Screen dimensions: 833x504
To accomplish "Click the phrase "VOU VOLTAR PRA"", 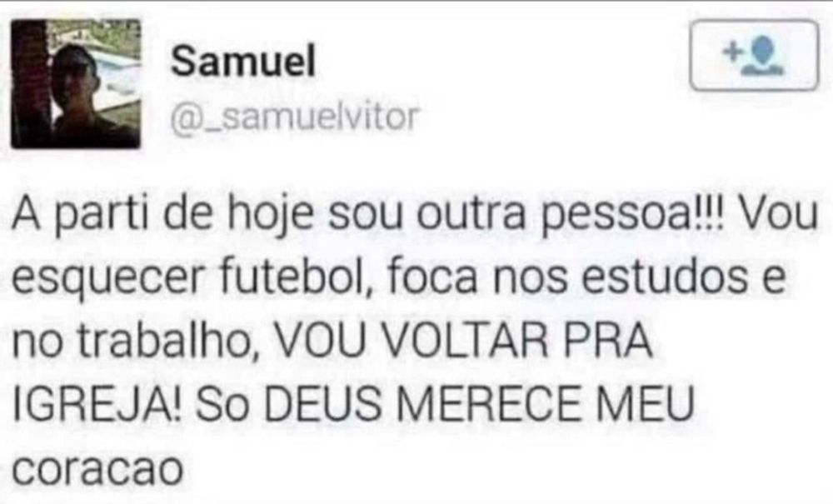I will click(464, 341).
